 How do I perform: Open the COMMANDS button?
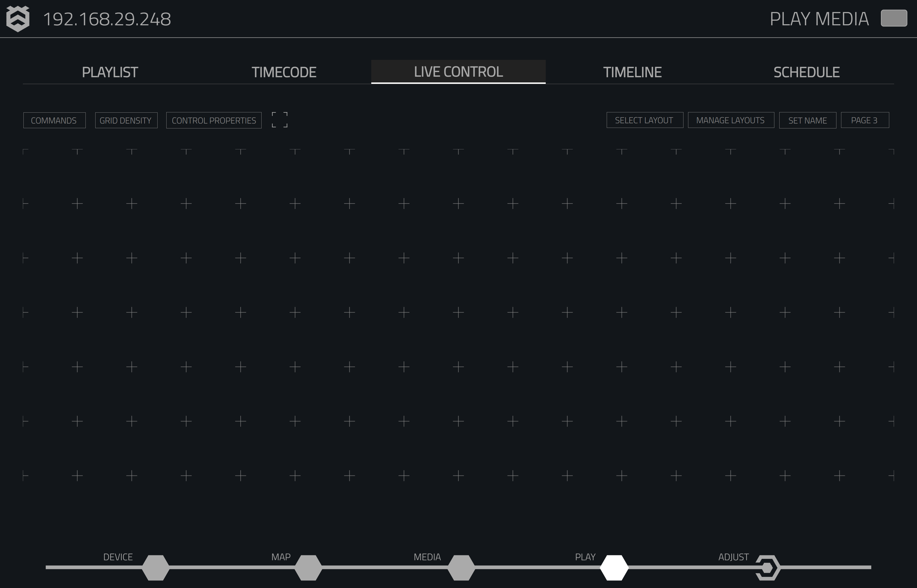pos(54,120)
